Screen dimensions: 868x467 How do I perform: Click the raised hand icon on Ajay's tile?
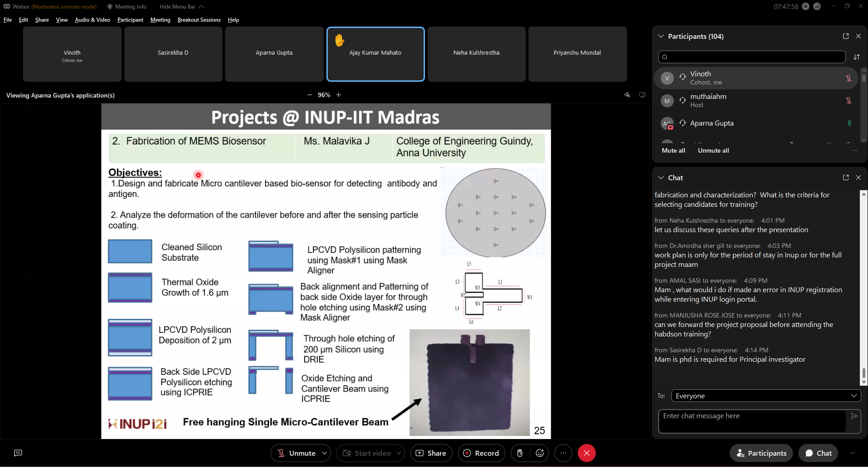[x=340, y=40]
